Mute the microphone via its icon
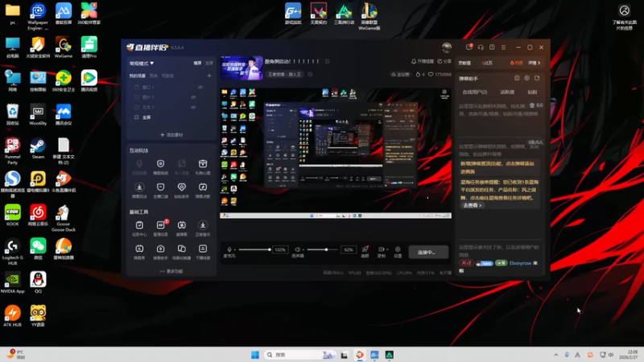644x362 pixels. tap(229, 249)
